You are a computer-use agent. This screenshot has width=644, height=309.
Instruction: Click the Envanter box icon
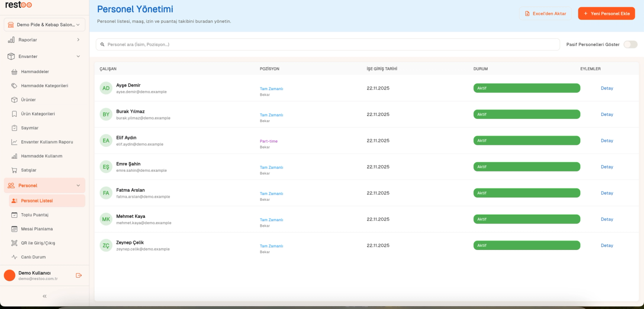[x=11, y=57]
